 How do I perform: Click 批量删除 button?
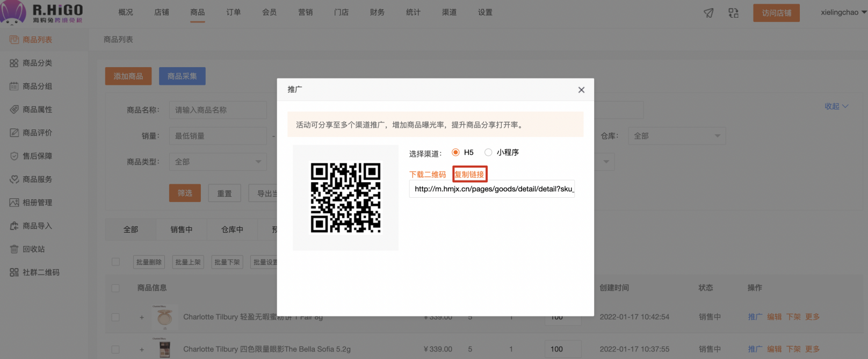tap(149, 262)
